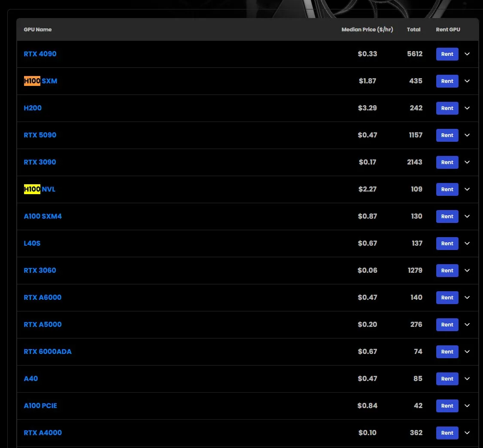Open the RTX 3060 link
Screen dimensions: 483x448
pos(40,270)
